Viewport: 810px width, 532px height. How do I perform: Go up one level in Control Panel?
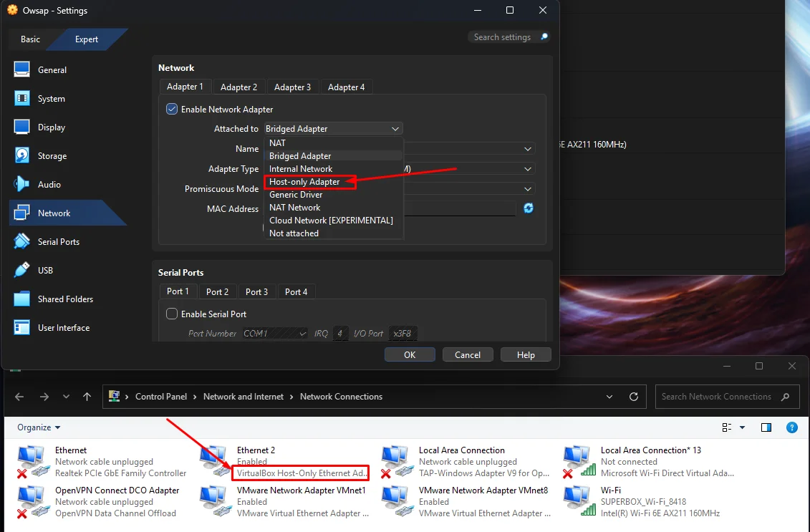(87, 397)
